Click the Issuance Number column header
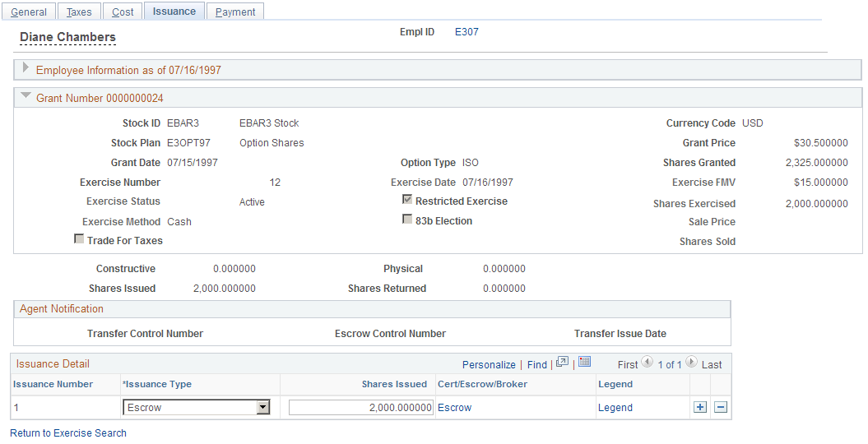Screen dimensions: 868x444 pyautogui.click(x=53, y=384)
